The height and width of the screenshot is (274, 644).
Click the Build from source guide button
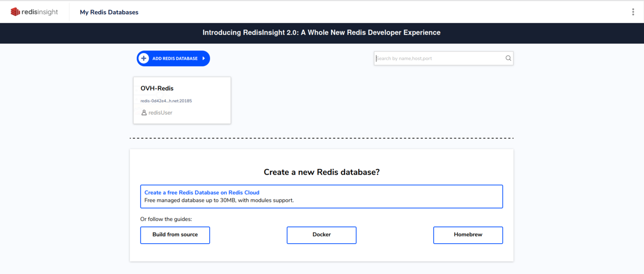pyautogui.click(x=175, y=235)
